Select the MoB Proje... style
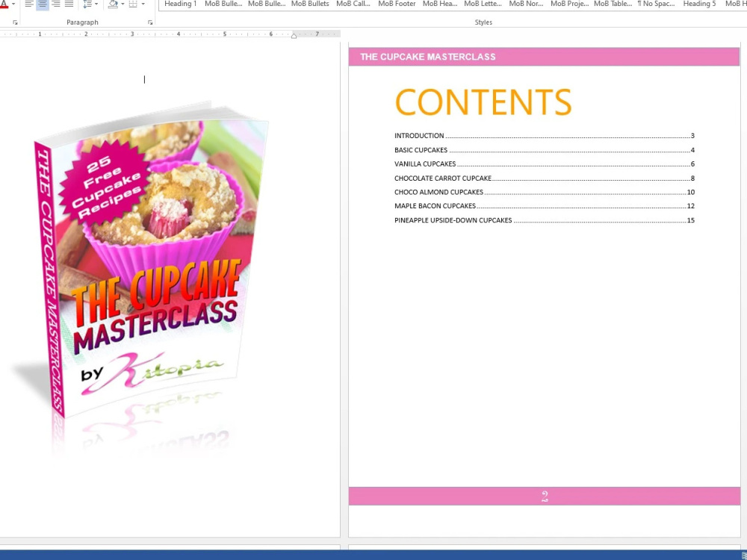Viewport: 747px width, 560px height. pyautogui.click(x=569, y=4)
